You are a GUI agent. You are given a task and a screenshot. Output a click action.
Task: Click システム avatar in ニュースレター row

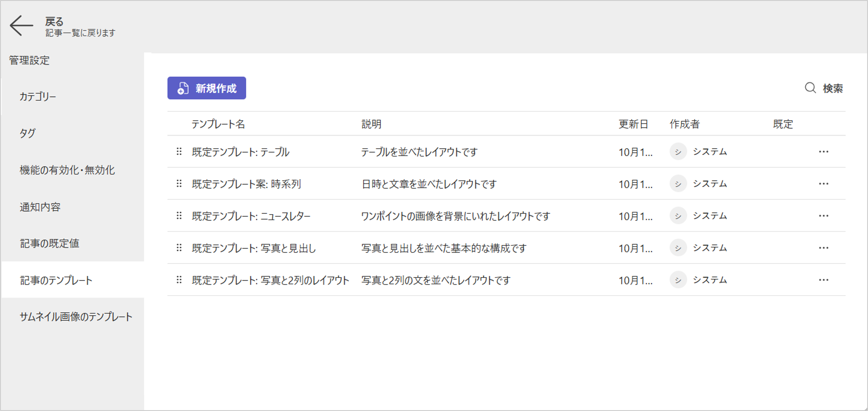[678, 216]
